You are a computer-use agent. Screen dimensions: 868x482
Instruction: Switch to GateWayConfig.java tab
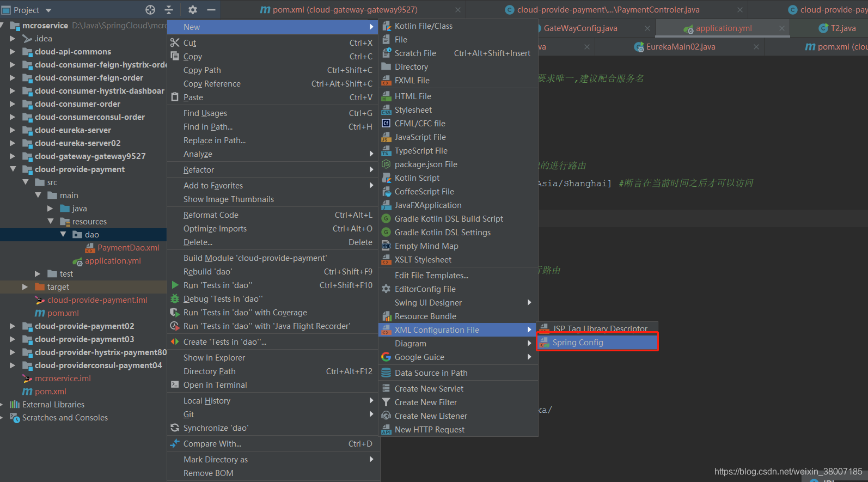pos(580,28)
